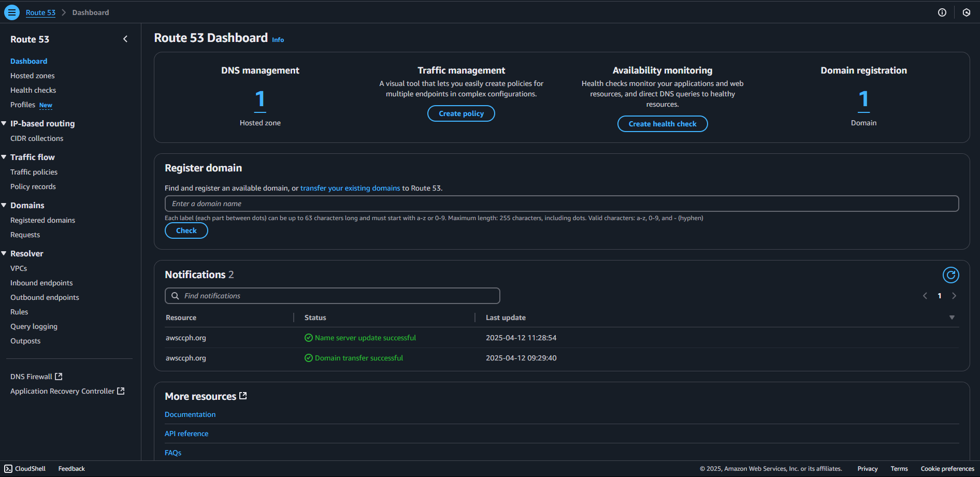Screen dimensions: 980x477
Task: Click the info circle icon in top bar
Action: coord(942,12)
